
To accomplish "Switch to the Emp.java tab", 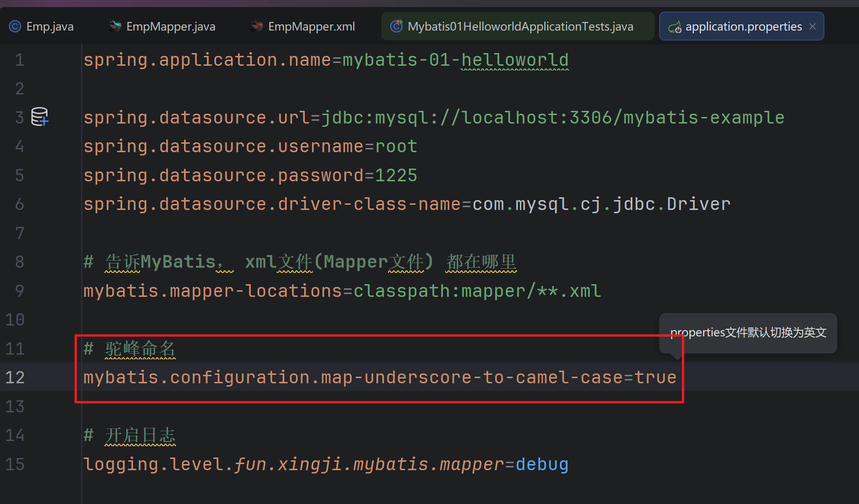I will pyautogui.click(x=50, y=27).
